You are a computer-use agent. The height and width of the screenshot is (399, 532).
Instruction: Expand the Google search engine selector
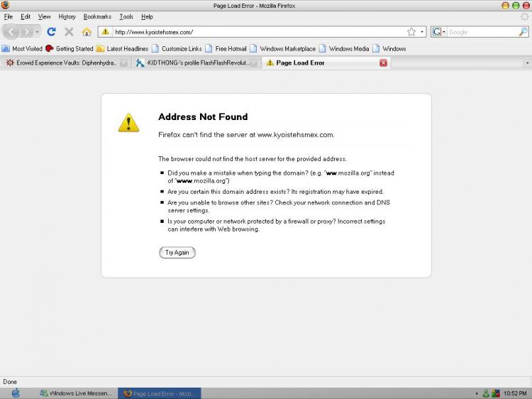click(439, 32)
